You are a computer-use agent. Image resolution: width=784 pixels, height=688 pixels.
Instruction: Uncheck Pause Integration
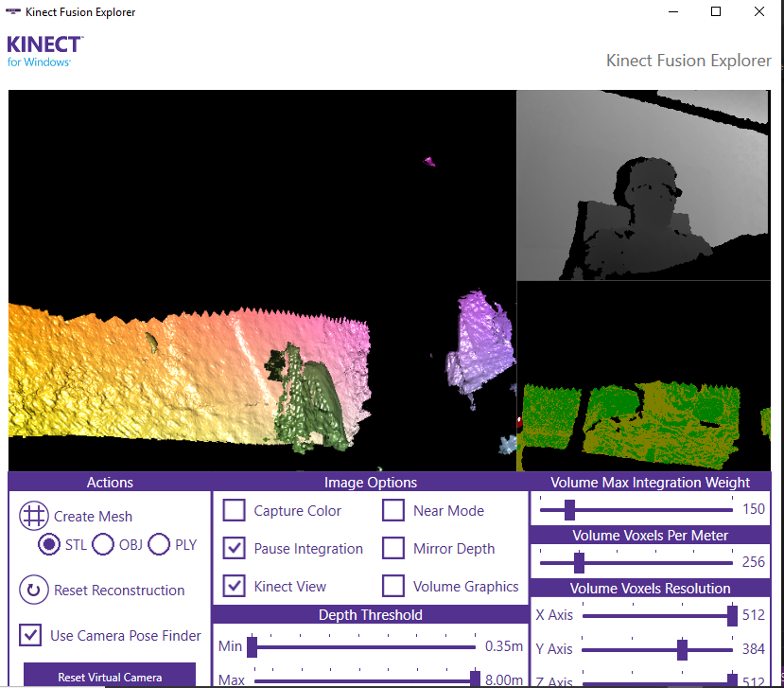[234, 548]
